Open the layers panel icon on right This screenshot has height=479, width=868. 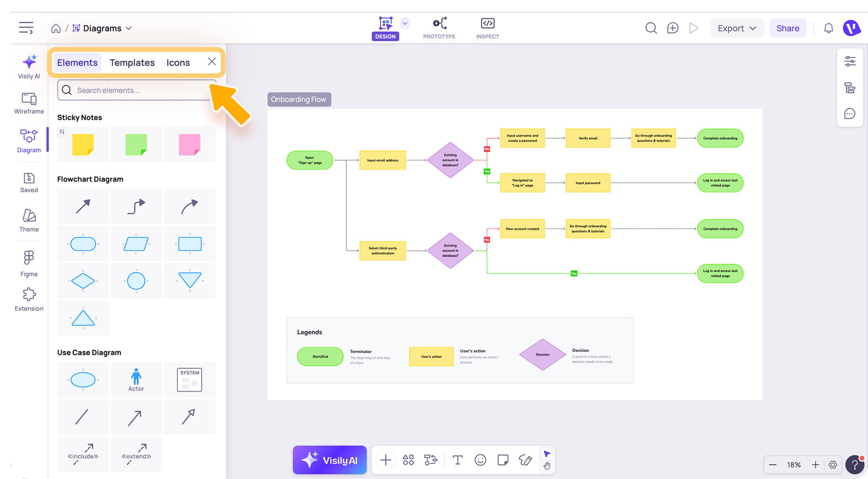click(850, 88)
